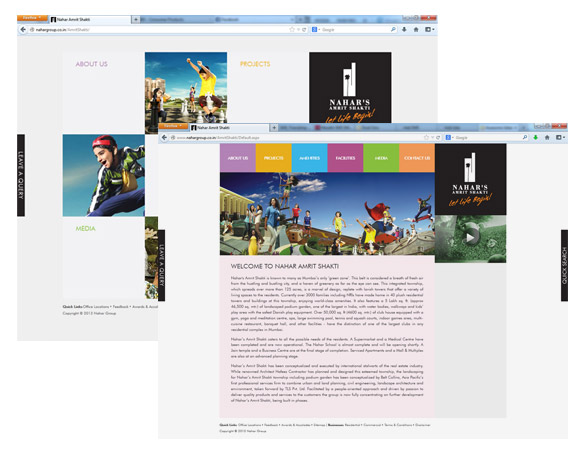The image size is (579, 450).
Task: Reload the page in front browser window
Action: pos(438,137)
